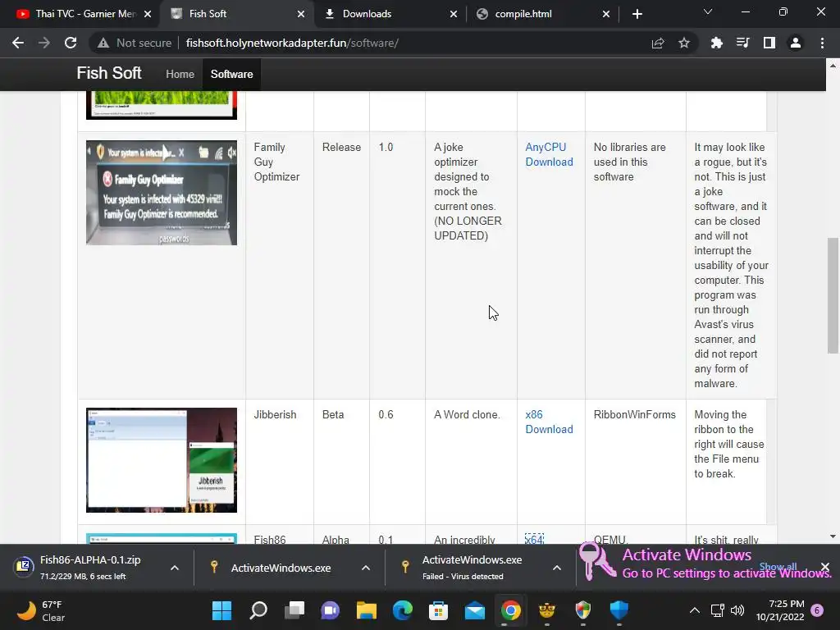Expand options for failed ActivateWindows.exe download

pyautogui.click(x=557, y=568)
